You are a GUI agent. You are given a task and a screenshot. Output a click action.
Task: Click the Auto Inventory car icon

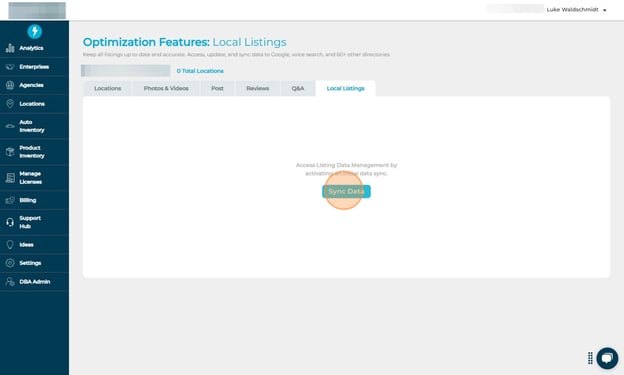(10, 126)
